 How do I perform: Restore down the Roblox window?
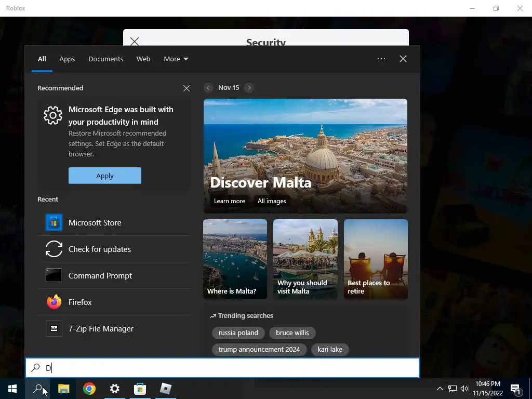(496, 8)
